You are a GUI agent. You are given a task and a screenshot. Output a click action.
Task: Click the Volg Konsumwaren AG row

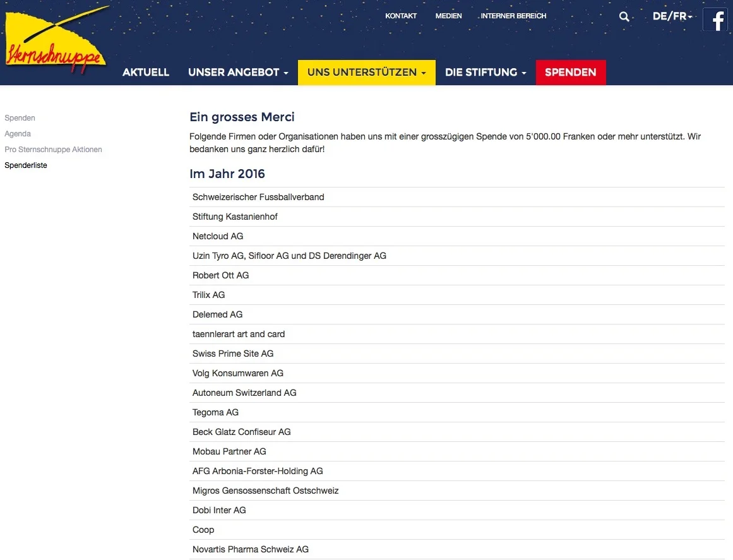click(x=456, y=374)
